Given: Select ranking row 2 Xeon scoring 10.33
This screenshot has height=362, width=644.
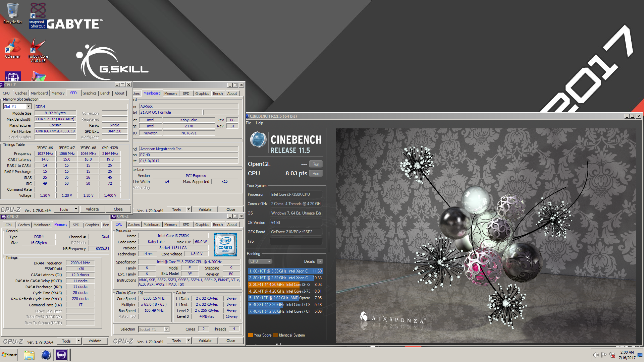Looking at the screenshot, I should click(x=285, y=278).
